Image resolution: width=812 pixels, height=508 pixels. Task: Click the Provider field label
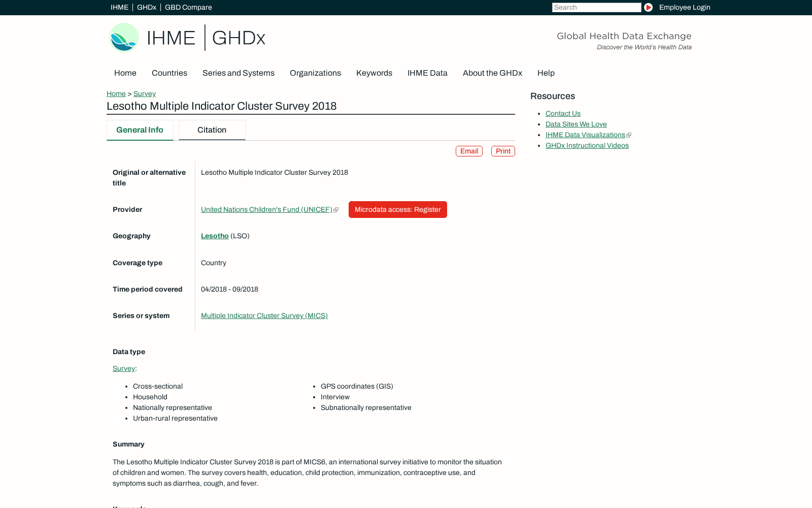pos(127,210)
